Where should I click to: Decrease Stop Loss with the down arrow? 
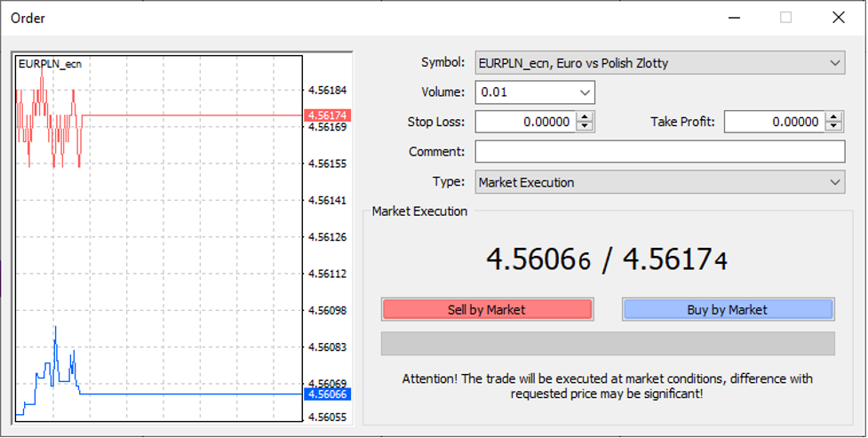click(x=584, y=126)
